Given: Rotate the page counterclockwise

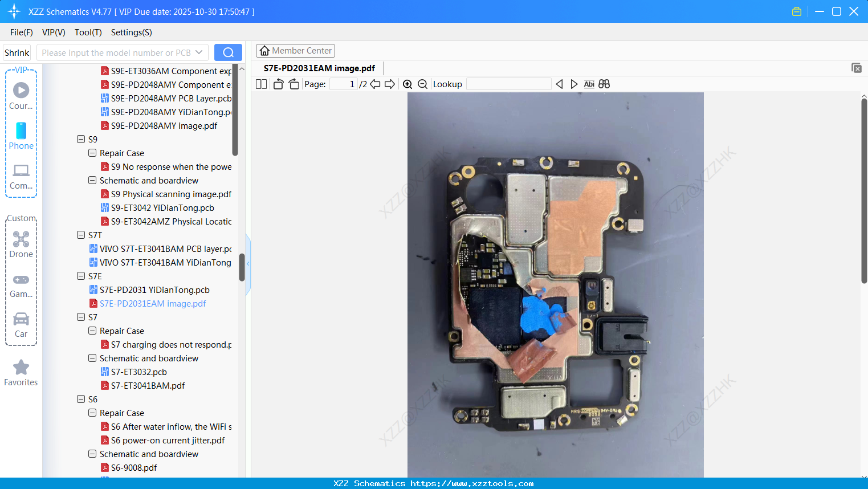Looking at the screenshot, I should tap(278, 84).
